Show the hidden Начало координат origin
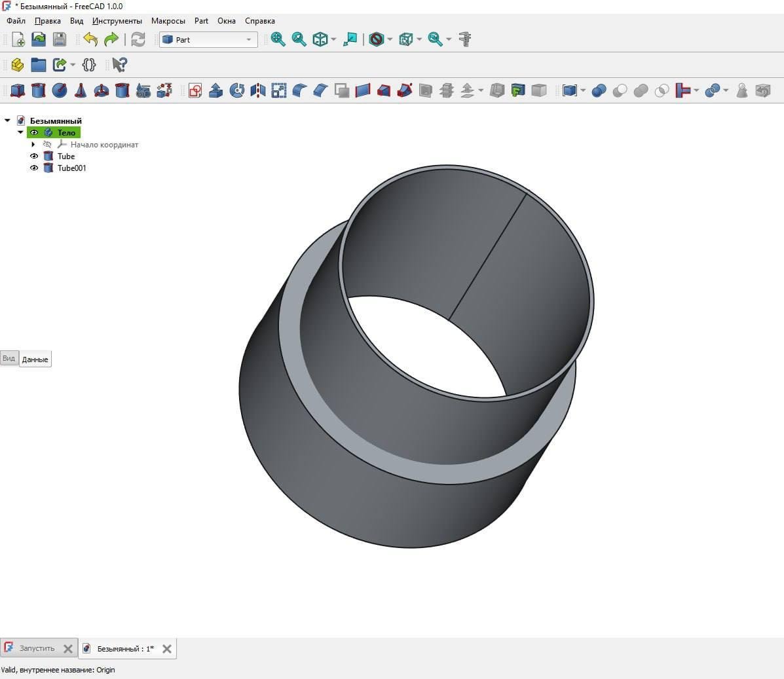 click(47, 145)
